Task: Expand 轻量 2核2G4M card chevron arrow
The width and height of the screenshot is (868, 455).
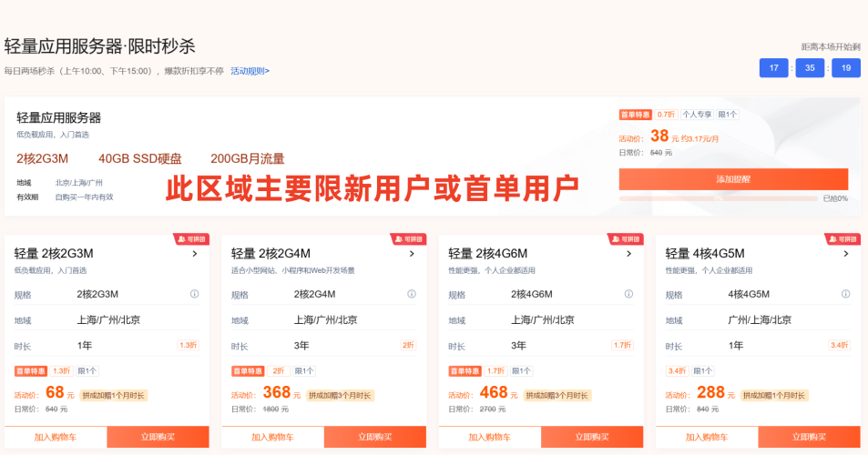Action: point(412,254)
